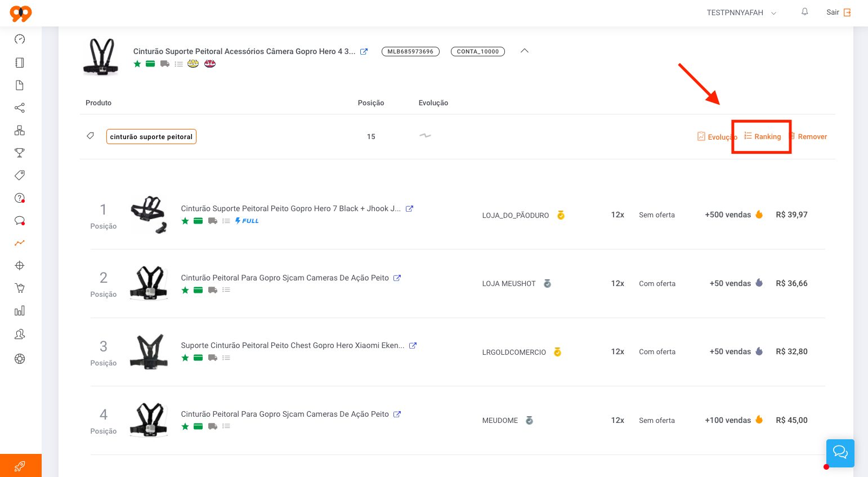Click Sair to log out

(839, 12)
